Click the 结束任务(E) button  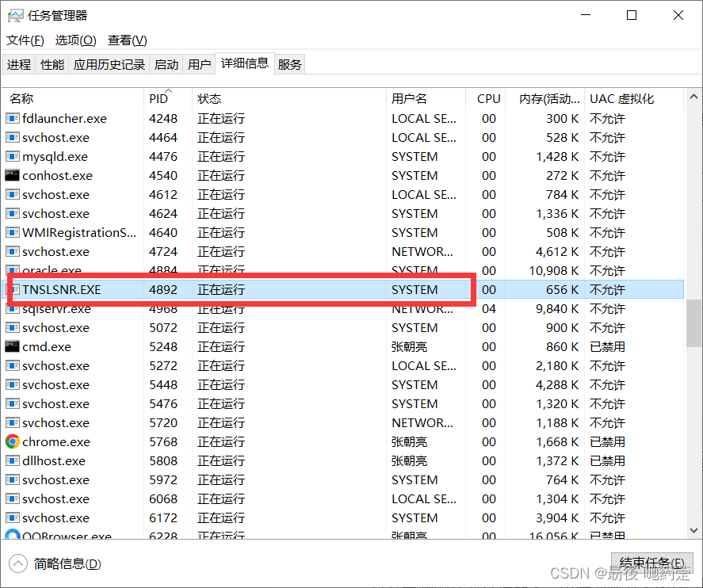coord(652,563)
